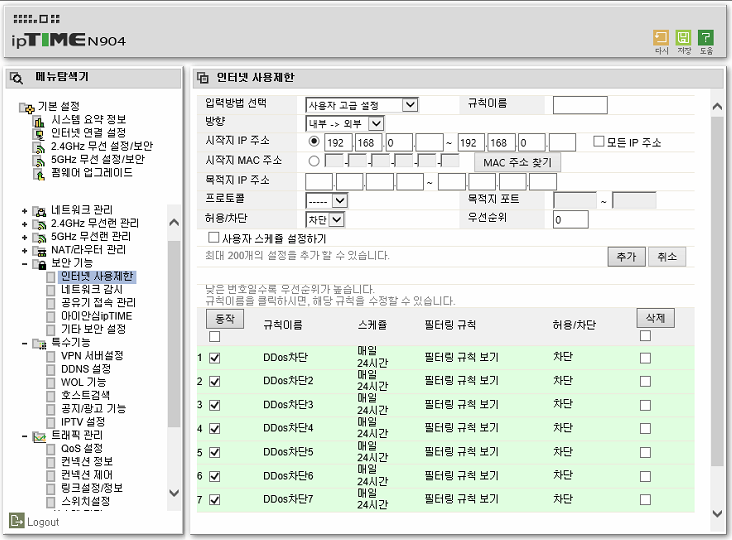
Task: Select the 시작지 IP 주소 radio button
Action: tap(314, 141)
